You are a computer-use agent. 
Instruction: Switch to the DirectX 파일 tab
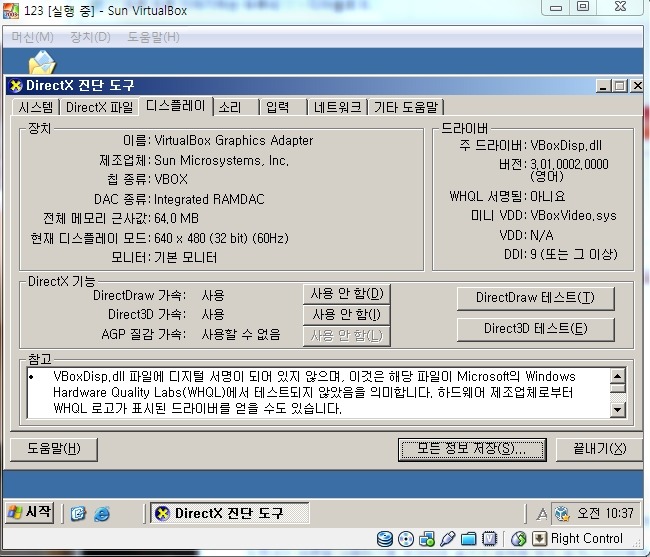point(99,107)
